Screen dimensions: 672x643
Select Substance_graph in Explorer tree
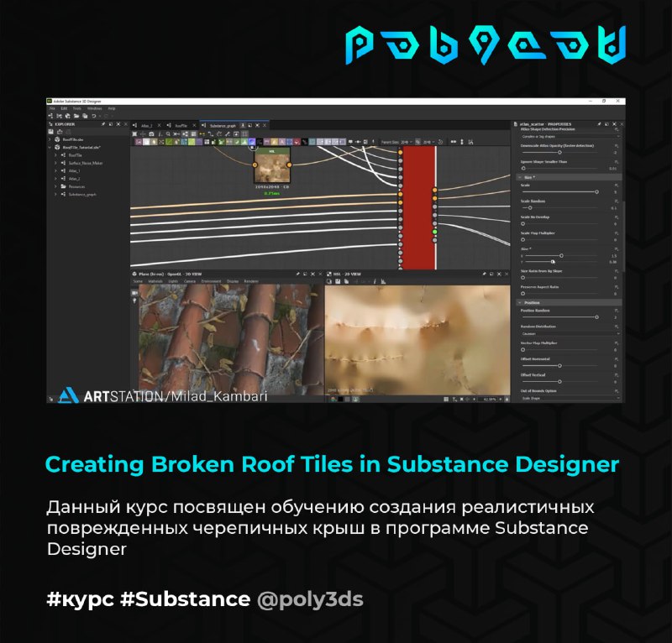coord(82,194)
